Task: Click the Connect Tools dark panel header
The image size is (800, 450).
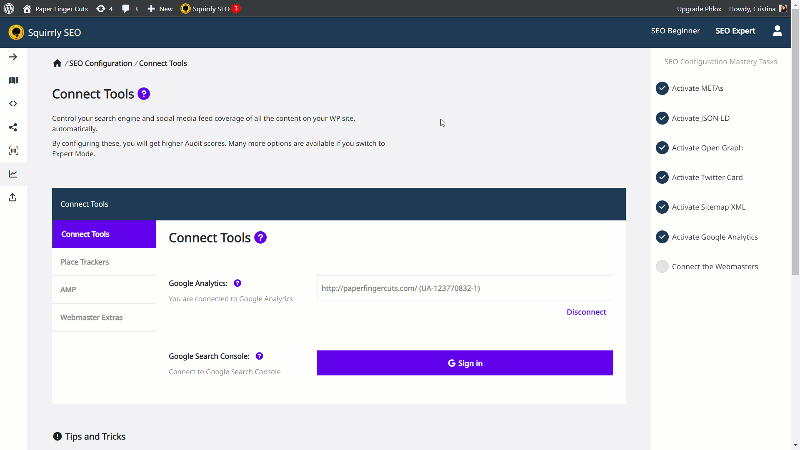Action: tap(339, 204)
